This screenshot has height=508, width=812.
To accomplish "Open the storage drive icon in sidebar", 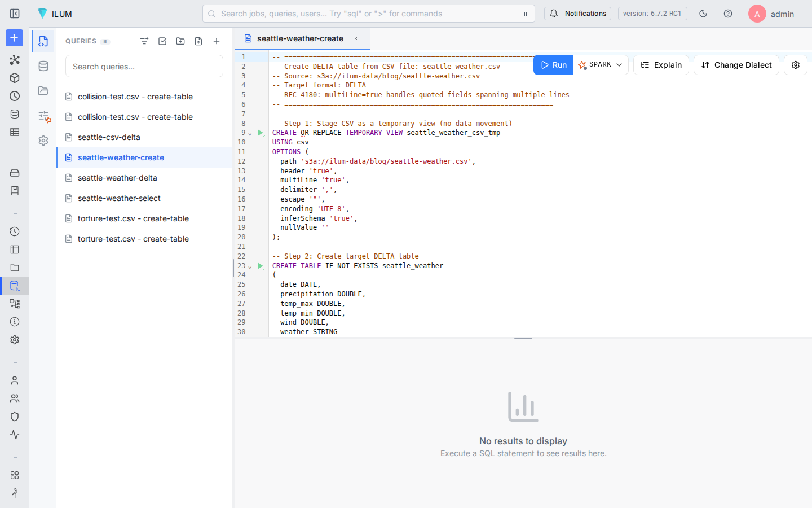I will click(x=15, y=173).
